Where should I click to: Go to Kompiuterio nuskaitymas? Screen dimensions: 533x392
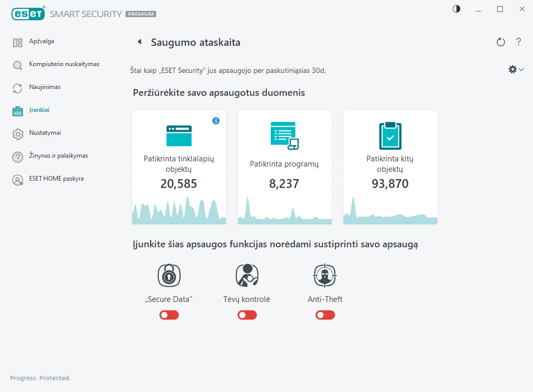[64, 65]
